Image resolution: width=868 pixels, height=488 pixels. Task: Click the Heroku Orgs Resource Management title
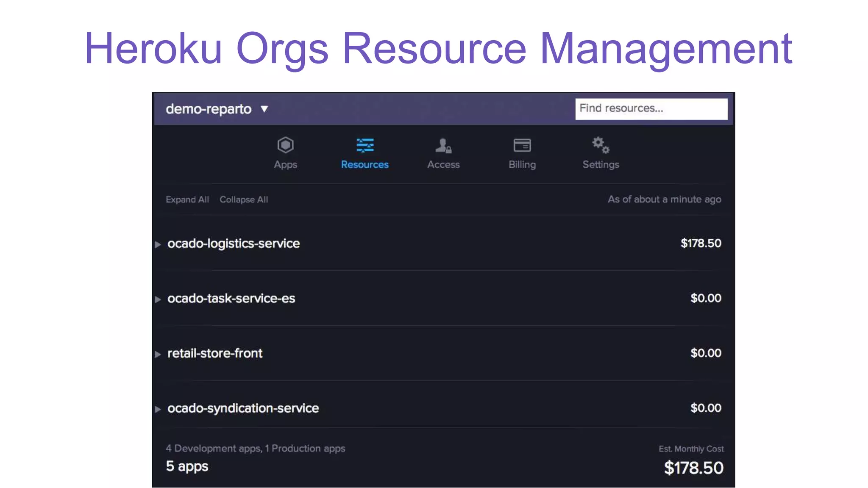pyautogui.click(x=438, y=49)
